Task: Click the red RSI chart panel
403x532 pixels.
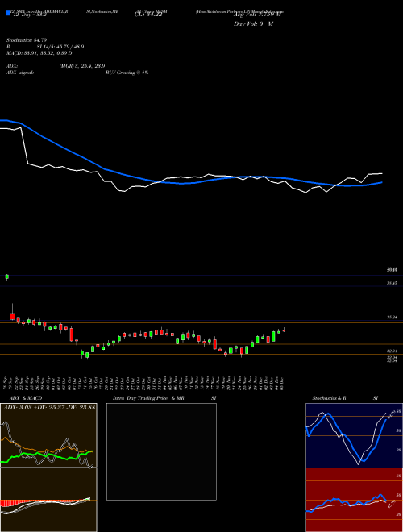Action: tap(354, 500)
